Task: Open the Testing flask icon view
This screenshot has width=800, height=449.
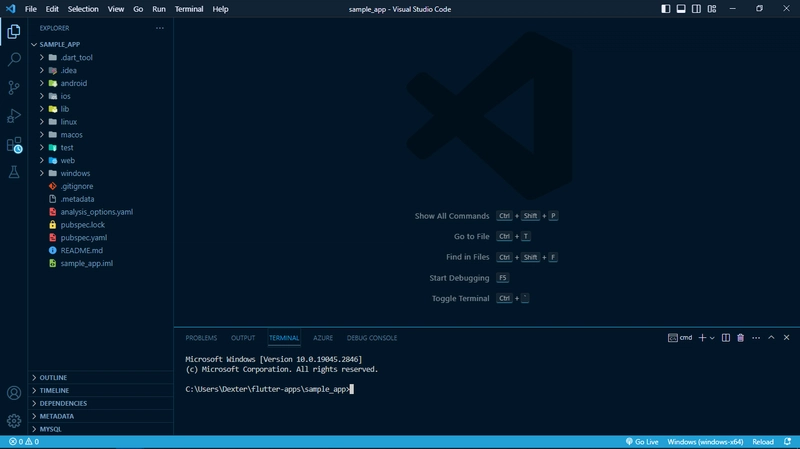Action: (14, 172)
